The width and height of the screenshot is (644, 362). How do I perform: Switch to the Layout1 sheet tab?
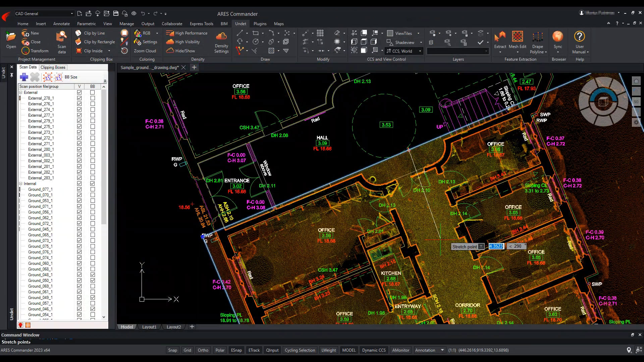pyautogui.click(x=149, y=327)
